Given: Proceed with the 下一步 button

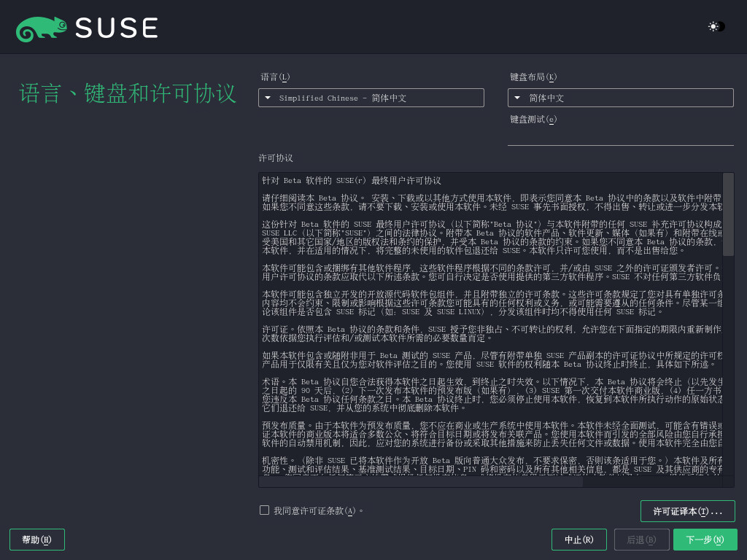Looking at the screenshot, I should tap(705, 540).
